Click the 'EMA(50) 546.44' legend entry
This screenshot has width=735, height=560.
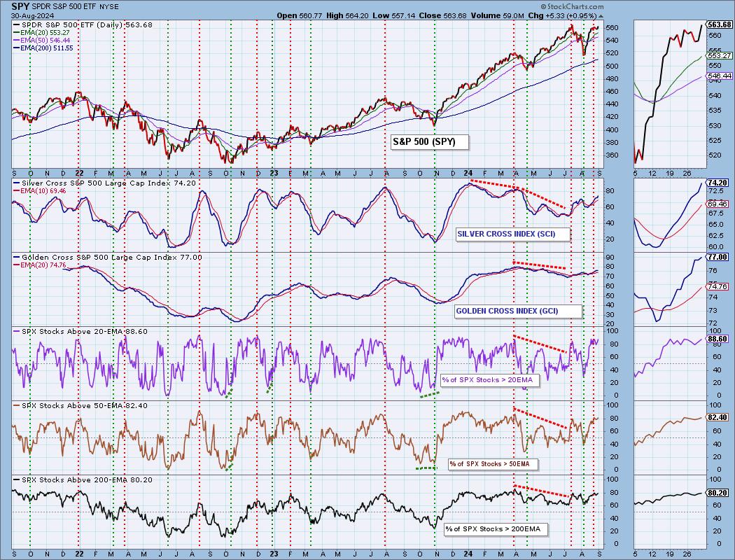[x=42, y=41]
